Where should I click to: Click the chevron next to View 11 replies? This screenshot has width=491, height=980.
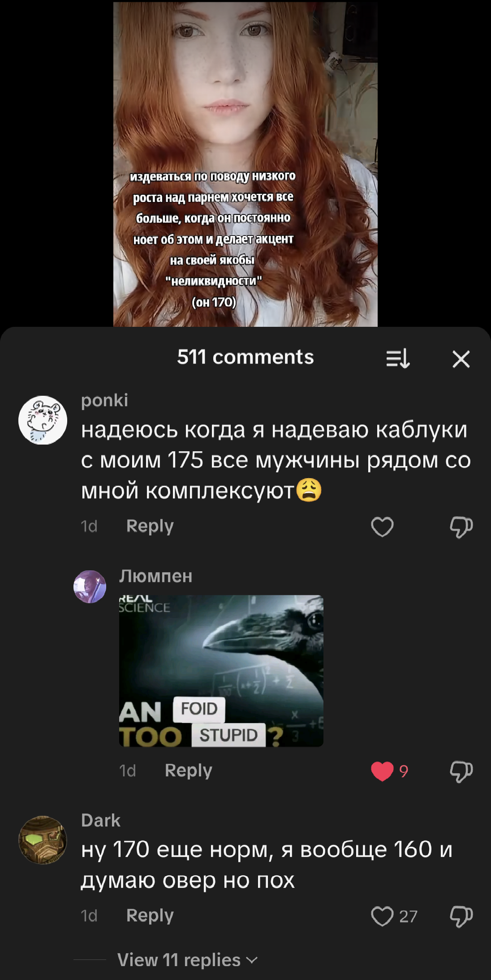pyautogui.click(x=252, y=960)
